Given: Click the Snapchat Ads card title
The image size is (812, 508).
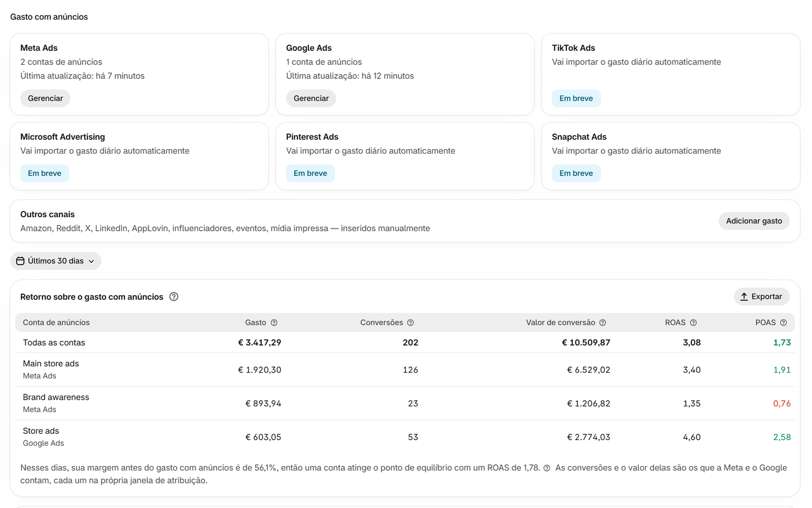Looking at the screenshot, I should tap(579, 137).
